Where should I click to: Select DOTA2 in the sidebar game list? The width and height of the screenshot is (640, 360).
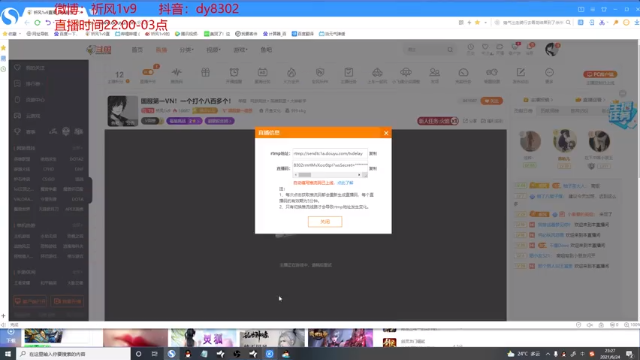76,159
